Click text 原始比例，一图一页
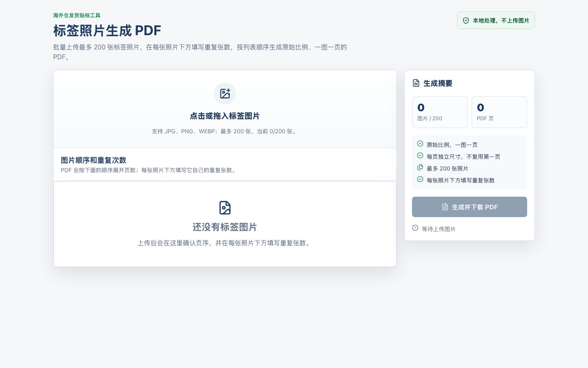Screen dimensions: 588x368 point(452,145)
